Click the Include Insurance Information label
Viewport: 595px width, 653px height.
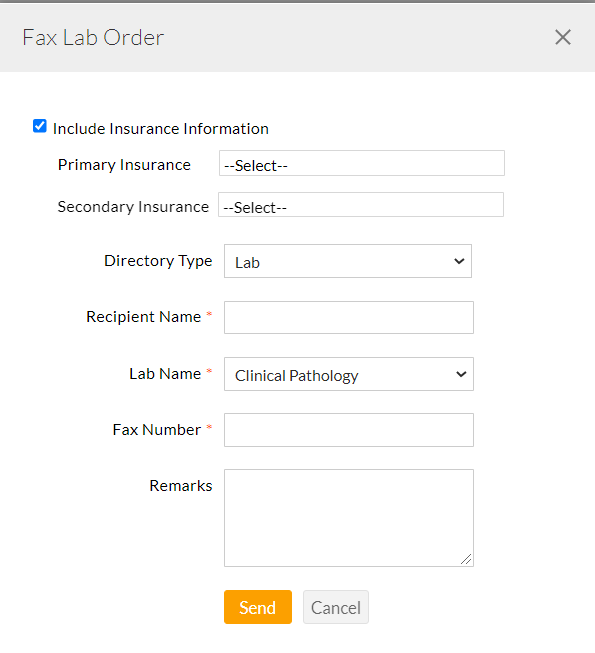pyautogui.click(x=161, y=129)
